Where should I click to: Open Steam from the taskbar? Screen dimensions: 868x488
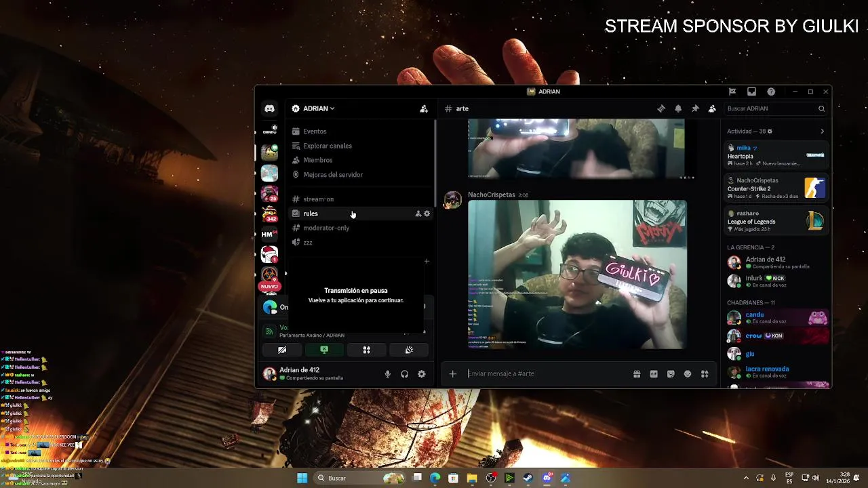(x=528, y=478)
